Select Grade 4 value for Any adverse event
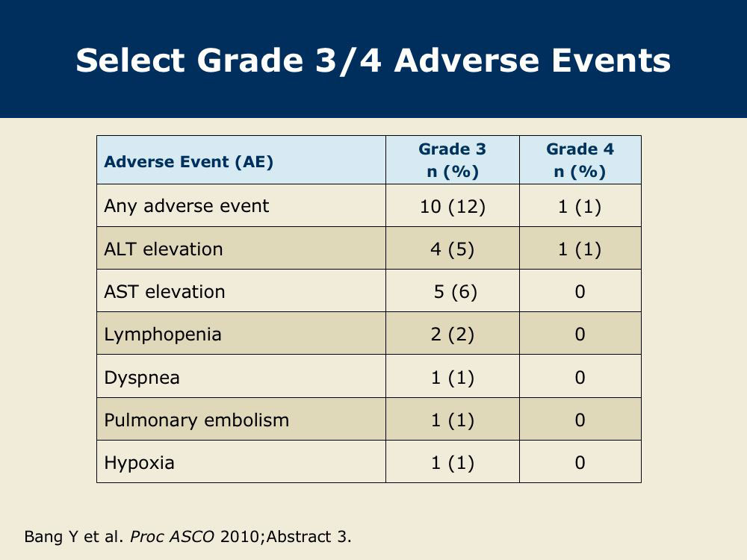This screenshot has height=560, width=747. (x=580, y=207)
